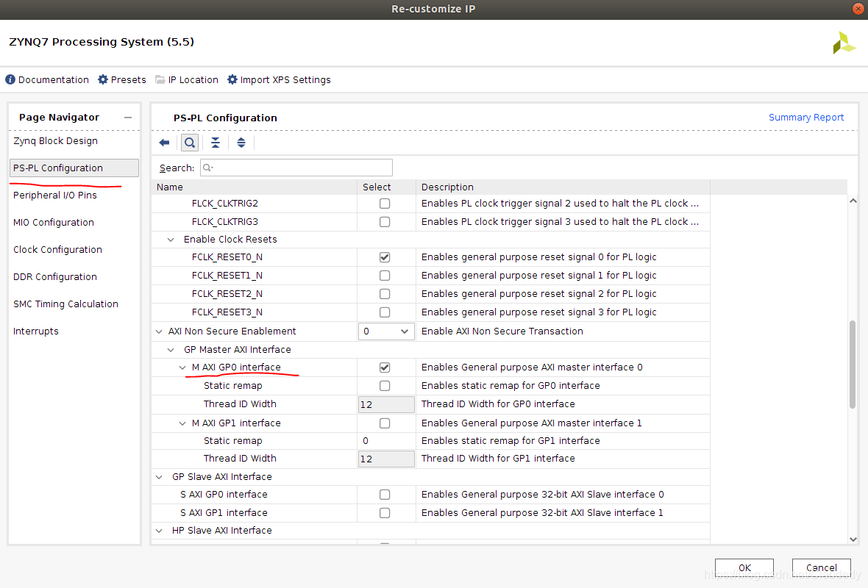This screenshot has width=868, height=588.
Task: Select S AXI GP1 interface row label
Action: click(224, 513)
